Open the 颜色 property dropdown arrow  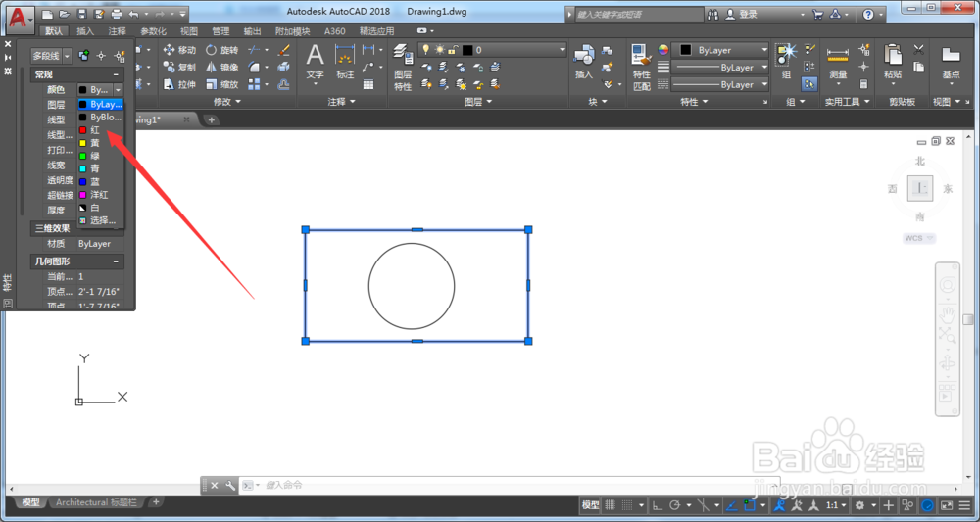[x=119, y=90]
